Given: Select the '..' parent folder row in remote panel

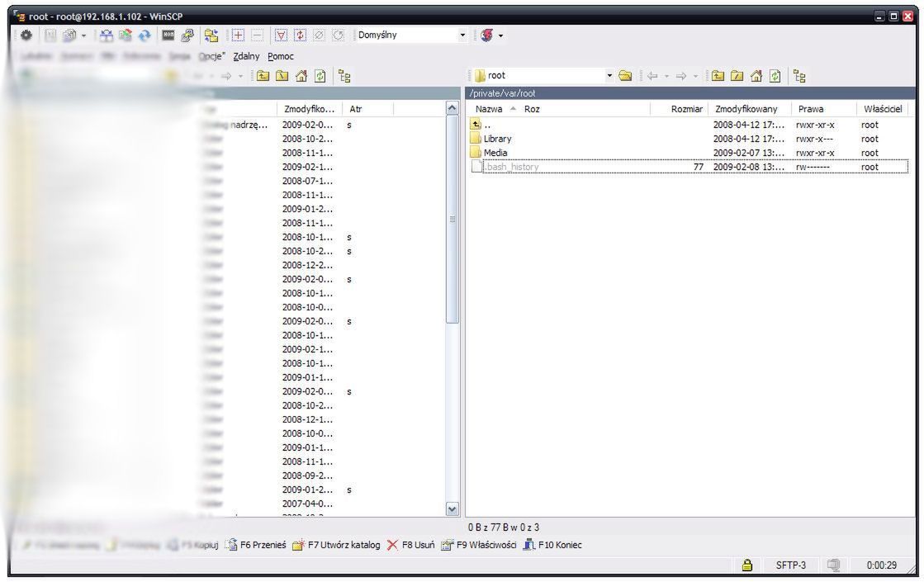Looking at the screenshot, I should 689,125.
